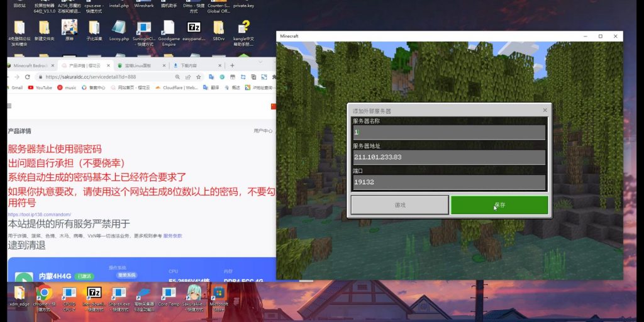This screenshot has width=644, height=322.
Task: Close the 宝塔Linux面板 tab
Action: (164, 65)
